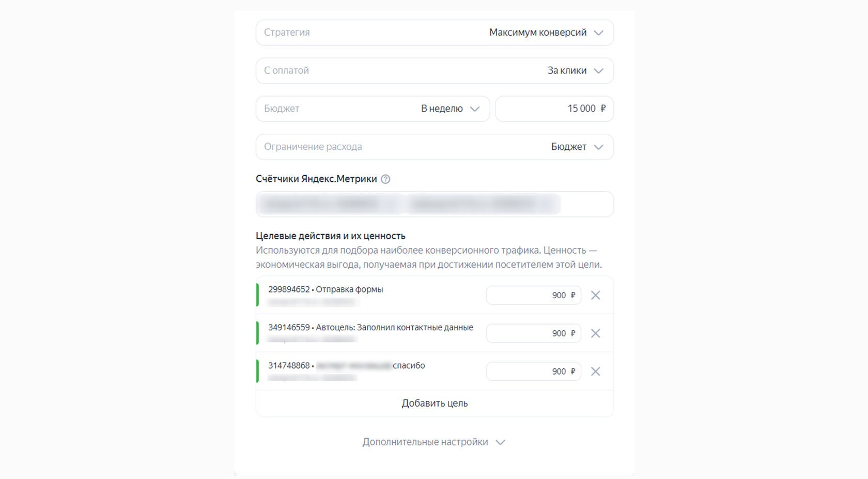Remove the Отправка формы goal
Image resolution: width=868 pixels, height=479 pixels.
click(596, 296)
